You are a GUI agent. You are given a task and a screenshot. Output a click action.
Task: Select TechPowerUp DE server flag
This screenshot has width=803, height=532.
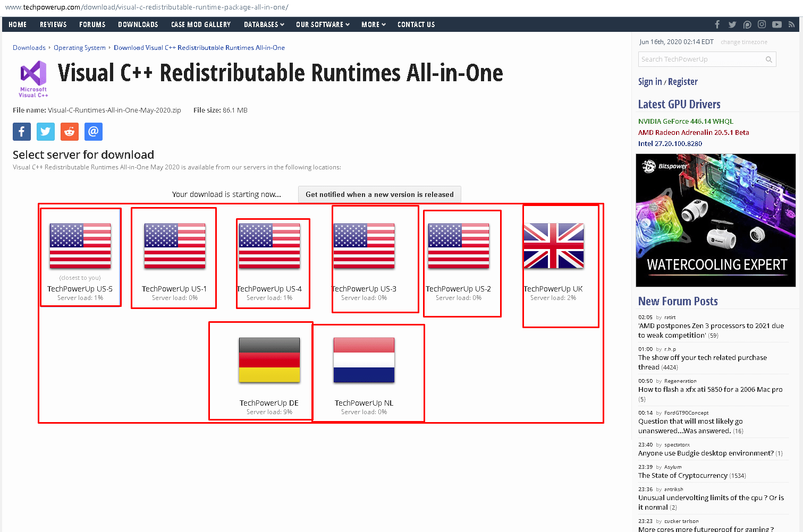269,360
